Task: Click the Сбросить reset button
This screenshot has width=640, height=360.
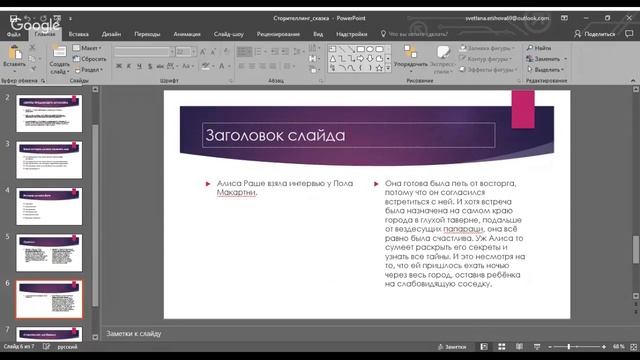Action: pos(90,59)
